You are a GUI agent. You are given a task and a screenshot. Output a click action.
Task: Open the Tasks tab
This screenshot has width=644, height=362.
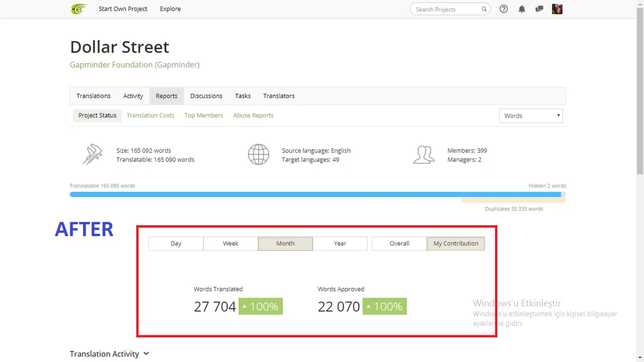point(243,96)
